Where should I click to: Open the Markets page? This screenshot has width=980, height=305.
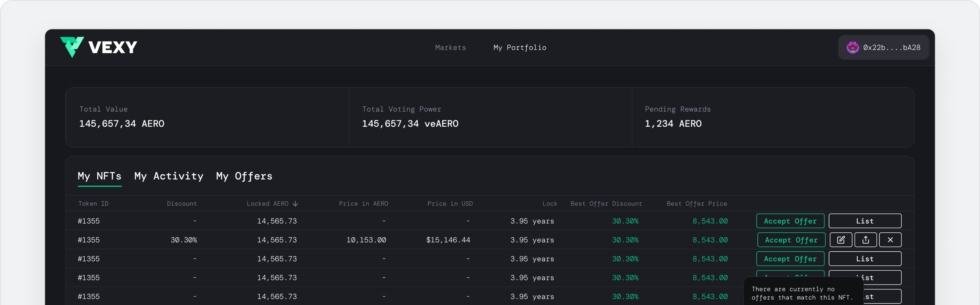450,47
